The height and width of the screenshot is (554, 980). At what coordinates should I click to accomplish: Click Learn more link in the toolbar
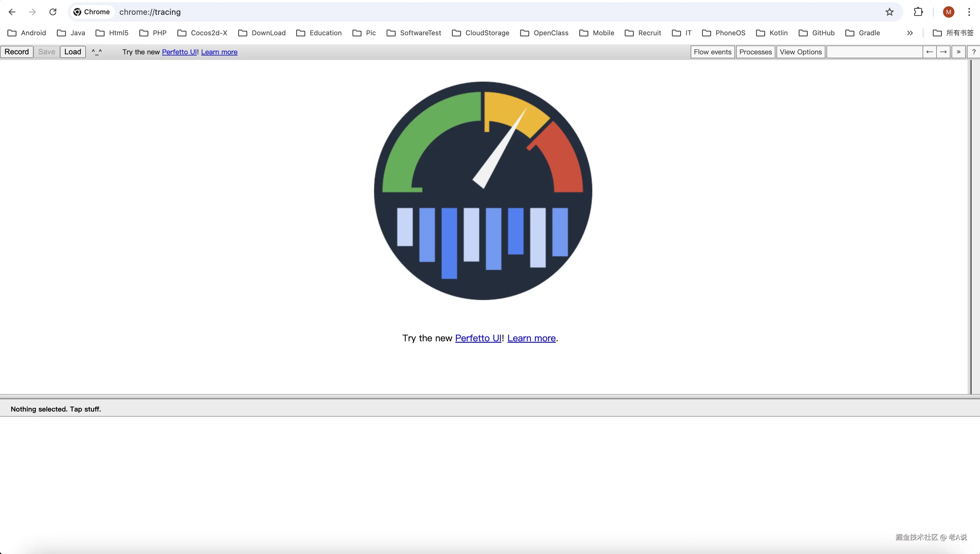pyautogui.click(x=219, y=52)
